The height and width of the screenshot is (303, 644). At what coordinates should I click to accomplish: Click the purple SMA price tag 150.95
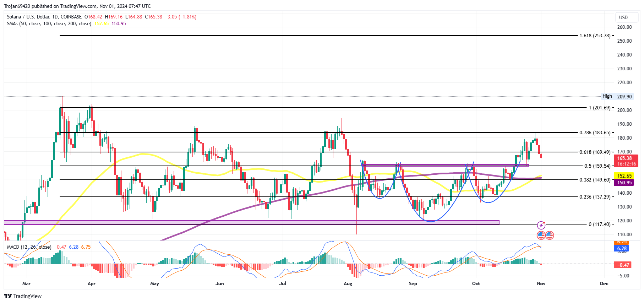point(624,183)
